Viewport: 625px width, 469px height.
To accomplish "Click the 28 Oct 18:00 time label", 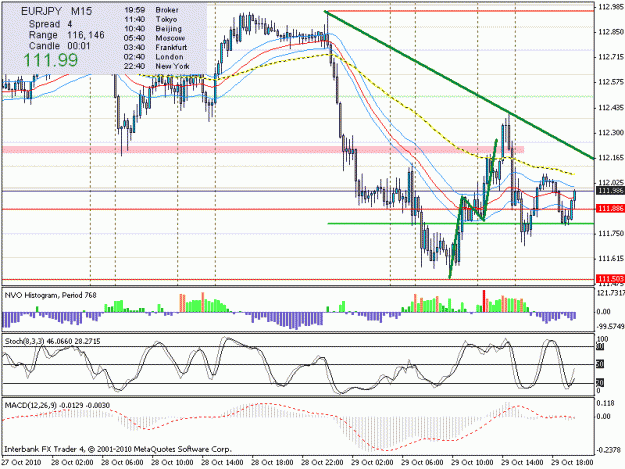I will (x=272, y=463).
